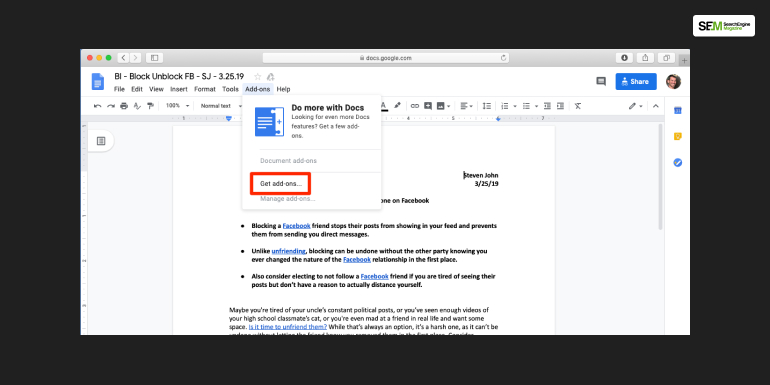This screenshot has height=385, width=770.
Task: Undo the last edit
Action: coord(97,106)
